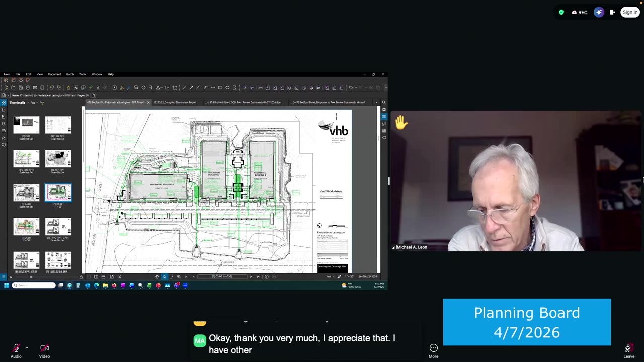Select the Arrow markup tool
The width and height of the screenshot is (644, 362).
coord(191,88)
